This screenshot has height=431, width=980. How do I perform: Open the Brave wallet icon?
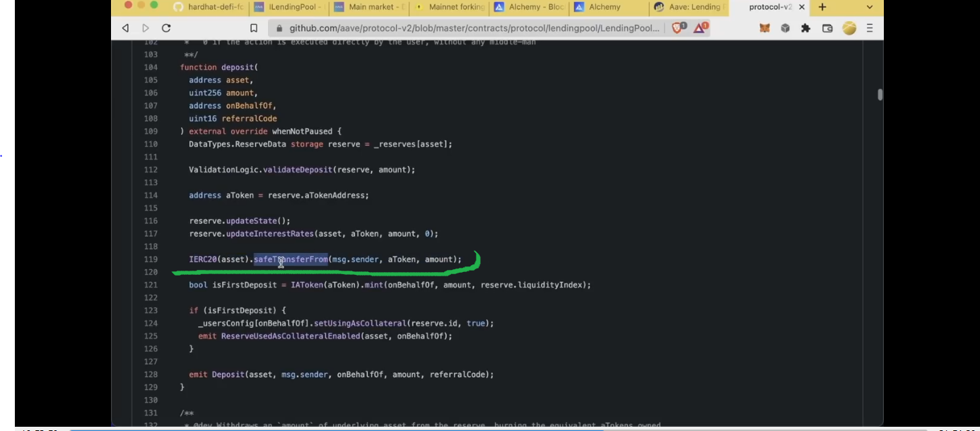(x=827, y=28)
